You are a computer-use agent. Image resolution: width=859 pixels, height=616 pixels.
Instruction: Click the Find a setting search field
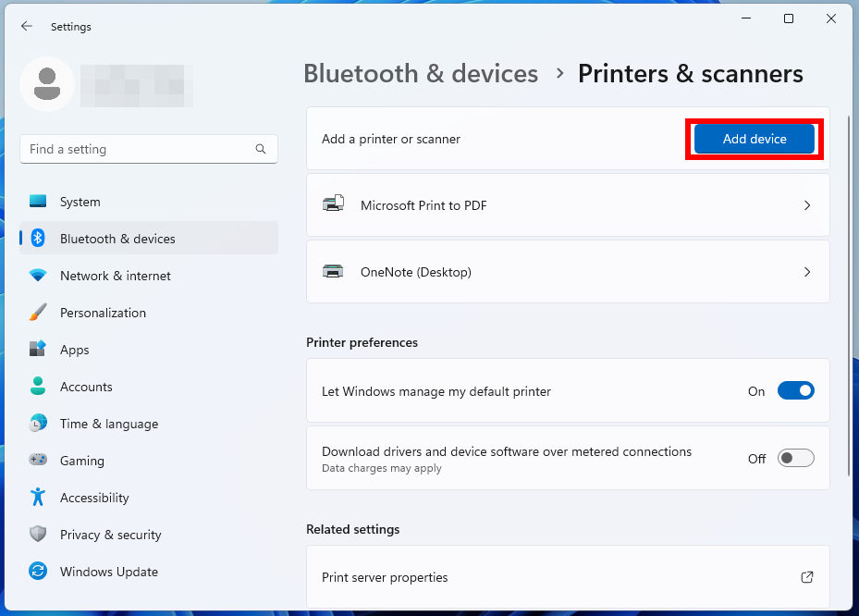coord(149,149)
